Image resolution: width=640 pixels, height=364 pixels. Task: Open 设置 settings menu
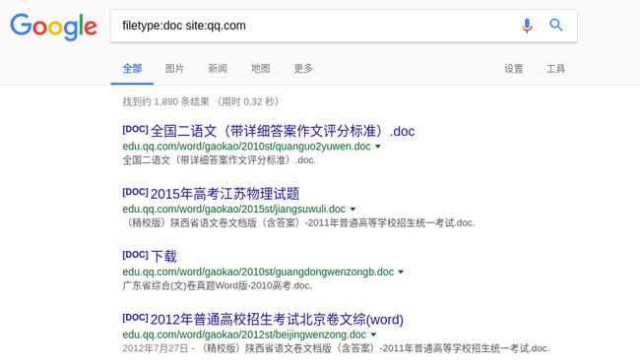(513, 69)
